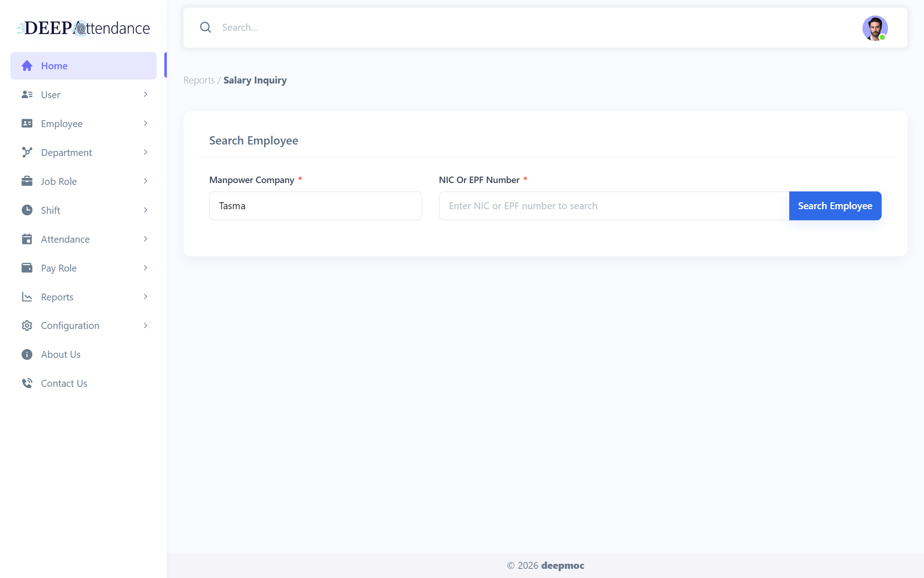Open the About Us page
Screen dimensions: 924x578
click(60, 355)
